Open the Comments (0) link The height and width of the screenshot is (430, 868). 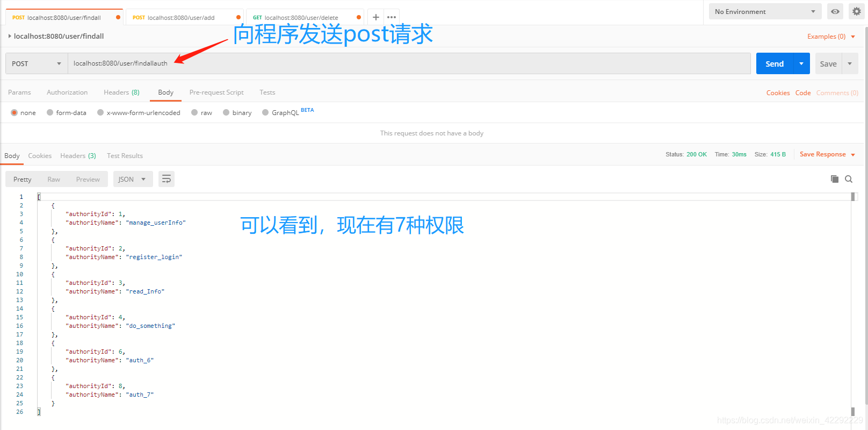click(837, 93)
